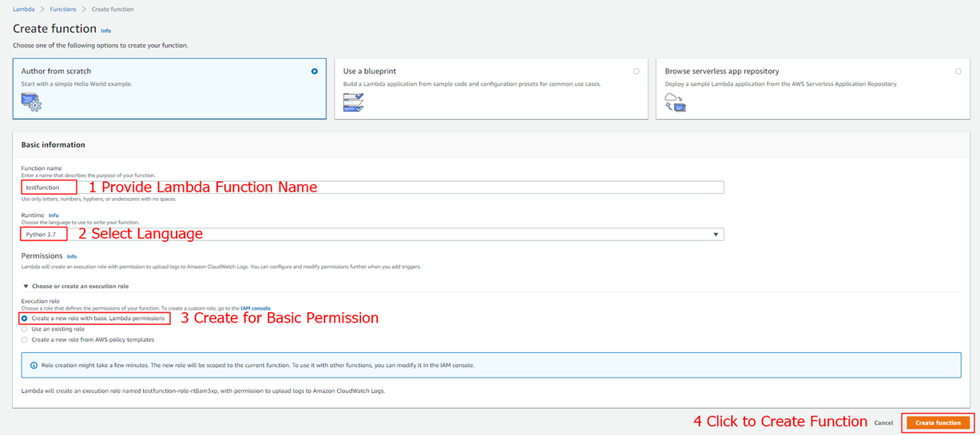Image resolution: width=980 pixels, height=435 pixels.
Task: Collapse Choose or create an execution role section
Action: (x=26, y=286)
